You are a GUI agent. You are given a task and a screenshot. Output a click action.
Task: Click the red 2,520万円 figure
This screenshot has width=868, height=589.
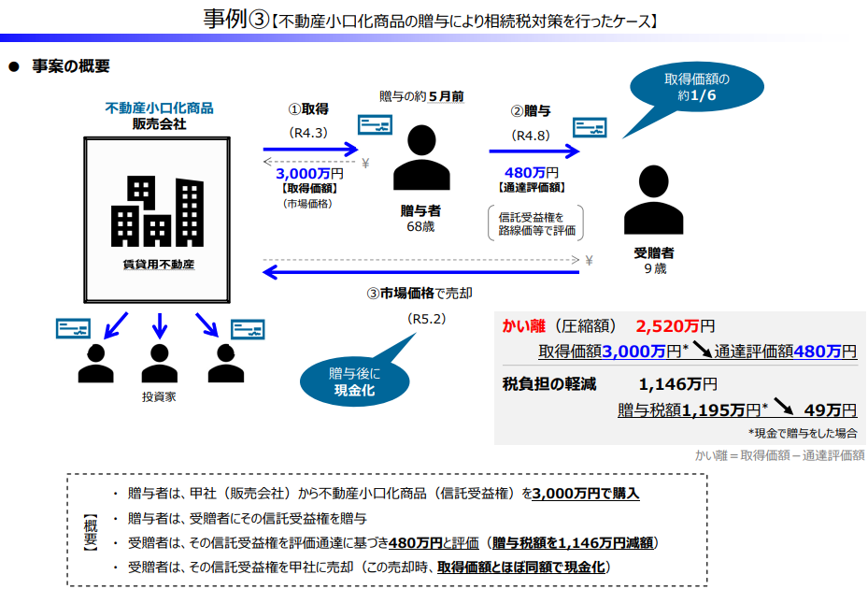[675, 326]
